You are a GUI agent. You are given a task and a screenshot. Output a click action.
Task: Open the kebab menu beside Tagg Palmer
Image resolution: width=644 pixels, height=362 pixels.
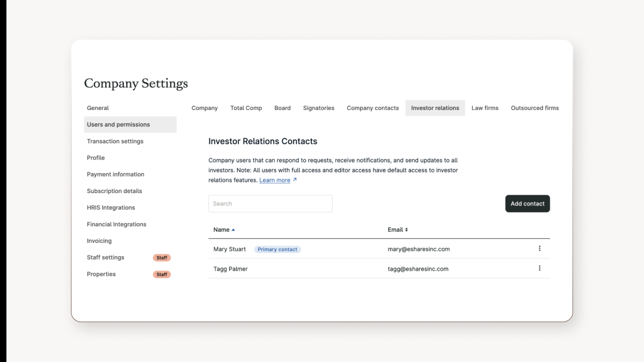[x=539, y=268]
